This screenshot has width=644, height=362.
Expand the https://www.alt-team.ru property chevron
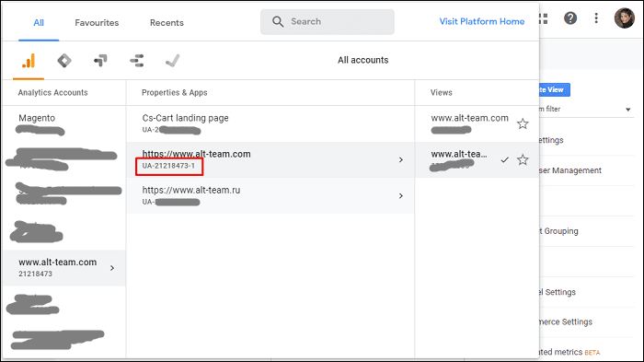coord(401,196)
